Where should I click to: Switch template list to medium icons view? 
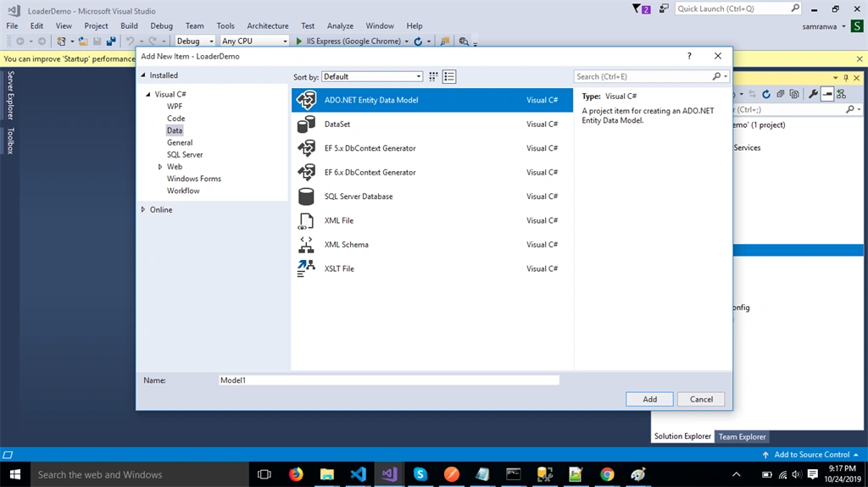click(449, 77)
